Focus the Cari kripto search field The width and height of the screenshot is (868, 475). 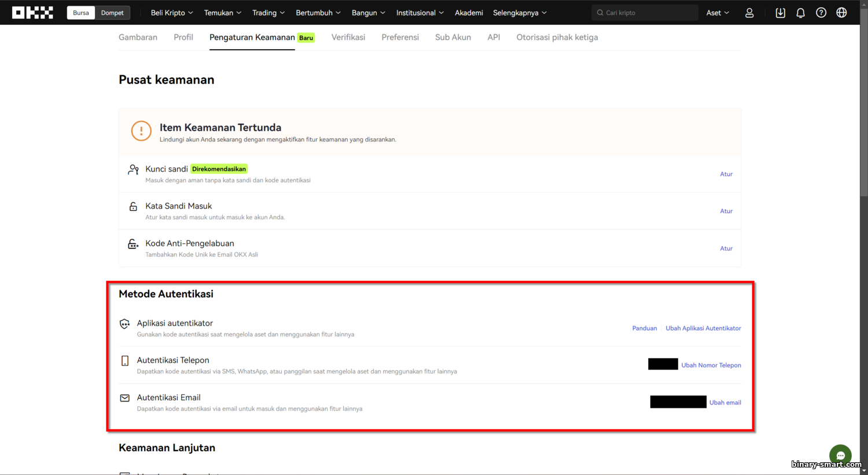645,13
